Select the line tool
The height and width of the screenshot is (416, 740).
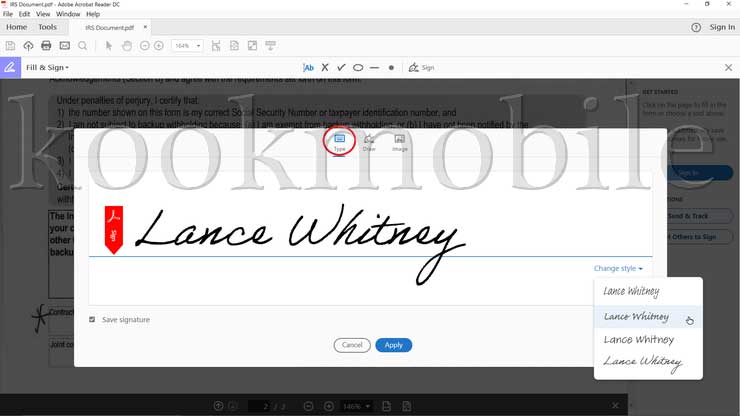[x=375, y=68]
